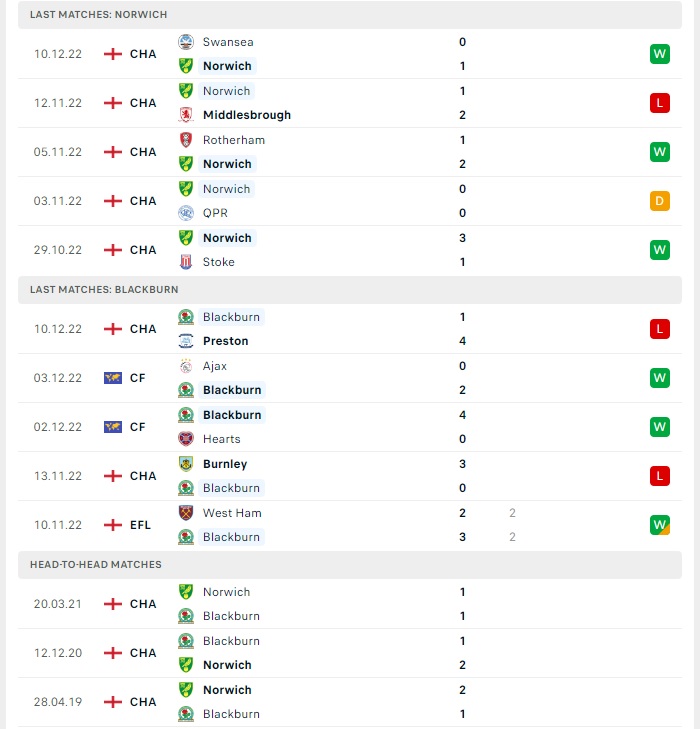
Task: Click the Swansea club crest icon
Action: point(186,42)
